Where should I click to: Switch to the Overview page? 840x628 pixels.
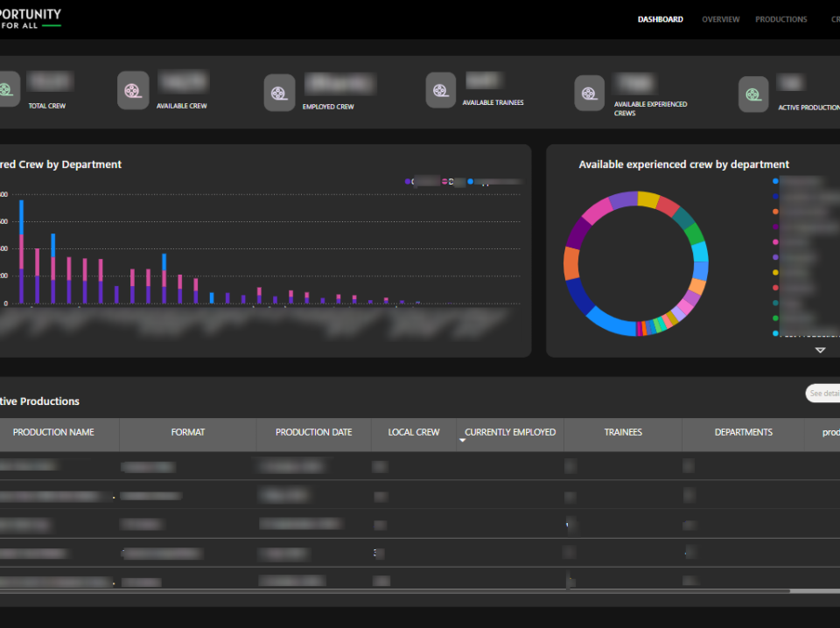tap(720, 19)
